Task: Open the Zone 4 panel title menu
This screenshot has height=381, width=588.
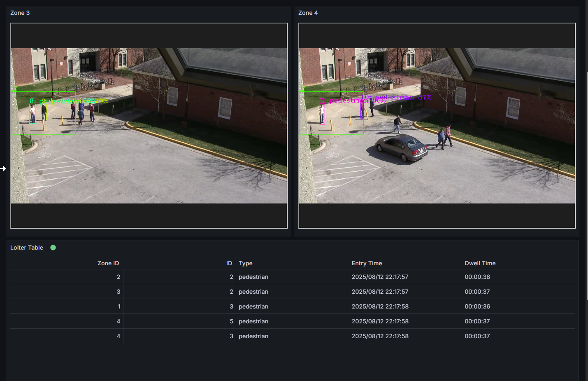Action: 308,13
